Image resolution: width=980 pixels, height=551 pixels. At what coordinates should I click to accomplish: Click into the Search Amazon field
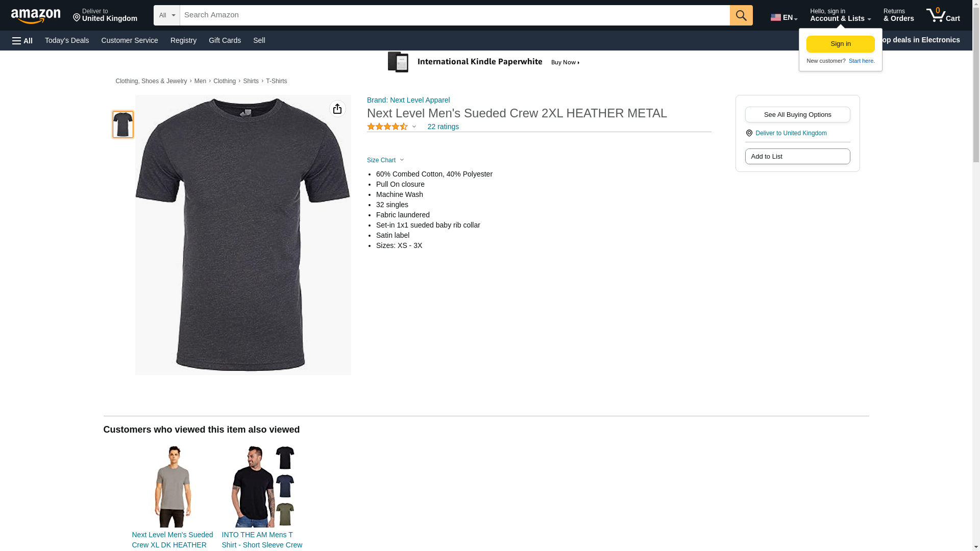click(x=454, y=15)
